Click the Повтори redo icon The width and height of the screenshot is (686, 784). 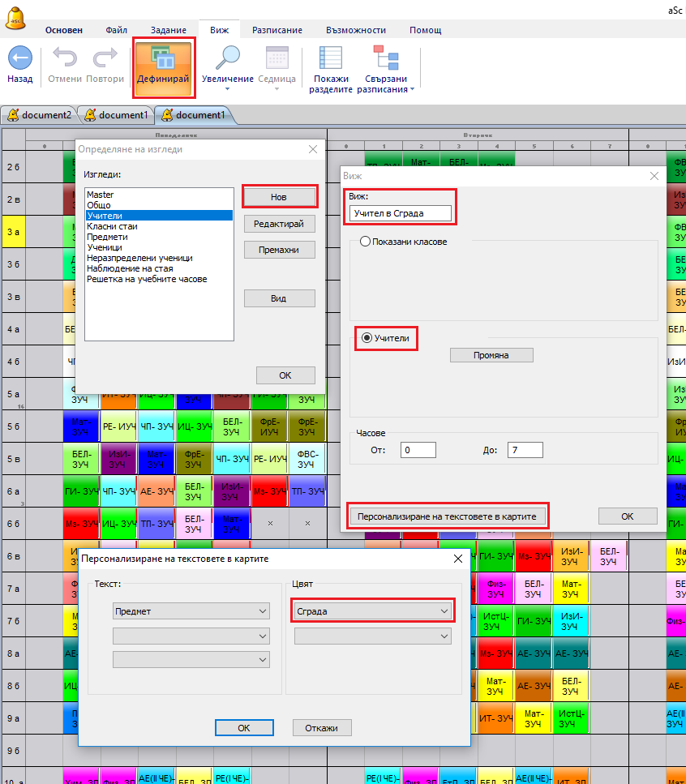[x=105, y=58]
